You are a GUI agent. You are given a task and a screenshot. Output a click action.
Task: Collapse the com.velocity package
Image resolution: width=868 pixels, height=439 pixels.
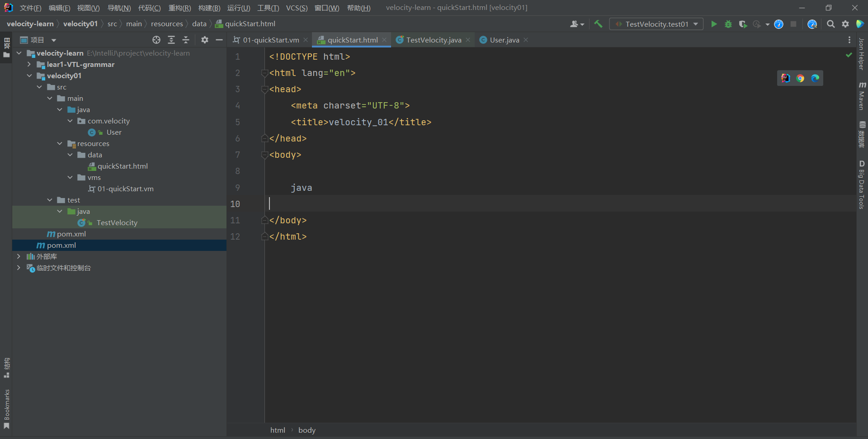point(70,121)
